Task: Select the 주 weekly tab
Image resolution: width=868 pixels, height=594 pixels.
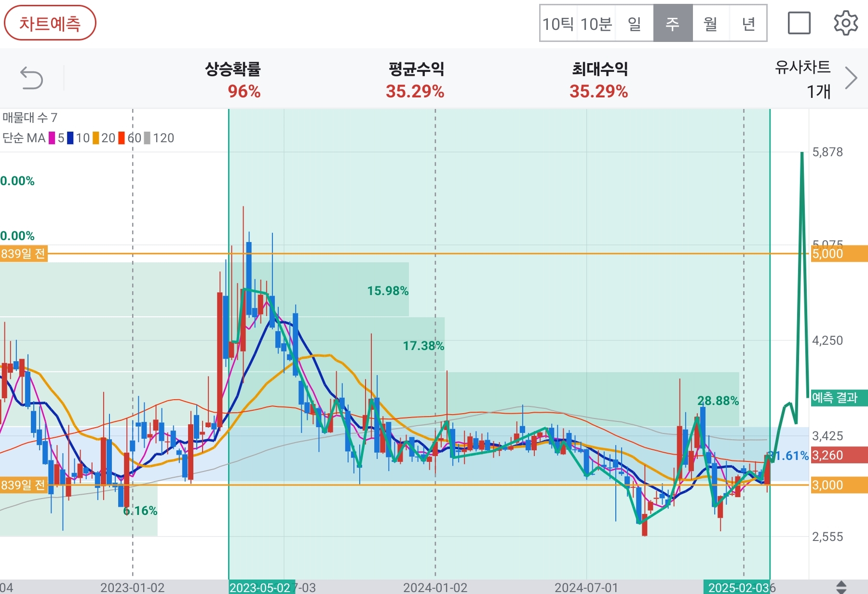Action: tap(673, 24)
